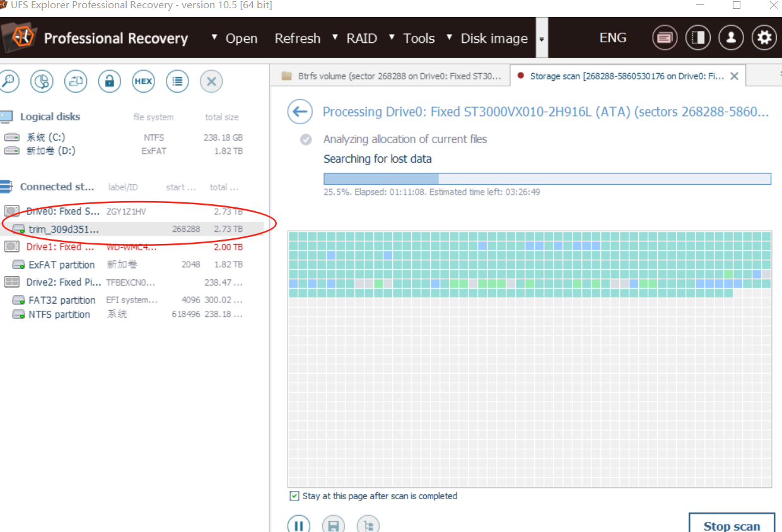The width and height of the screenshot is (782, 532).
Task: Toggle the panel layout icon
Action: point(697,38)
